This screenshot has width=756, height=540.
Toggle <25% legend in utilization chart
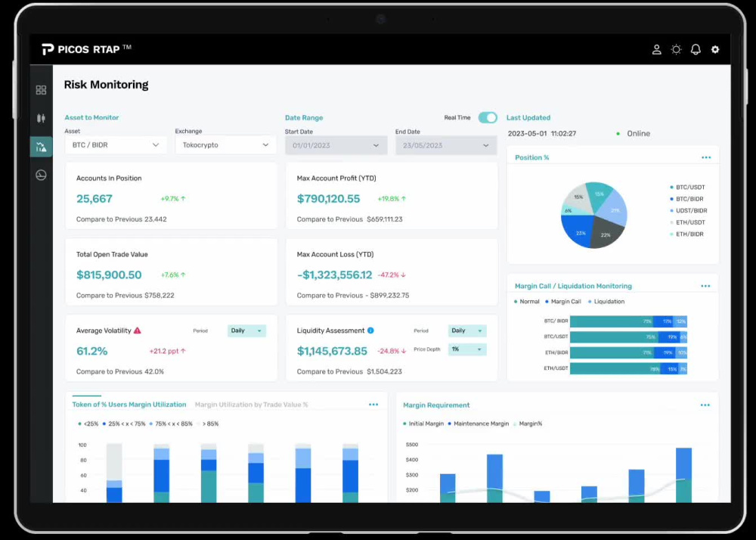pyautogui.click(x=88, y=424)
